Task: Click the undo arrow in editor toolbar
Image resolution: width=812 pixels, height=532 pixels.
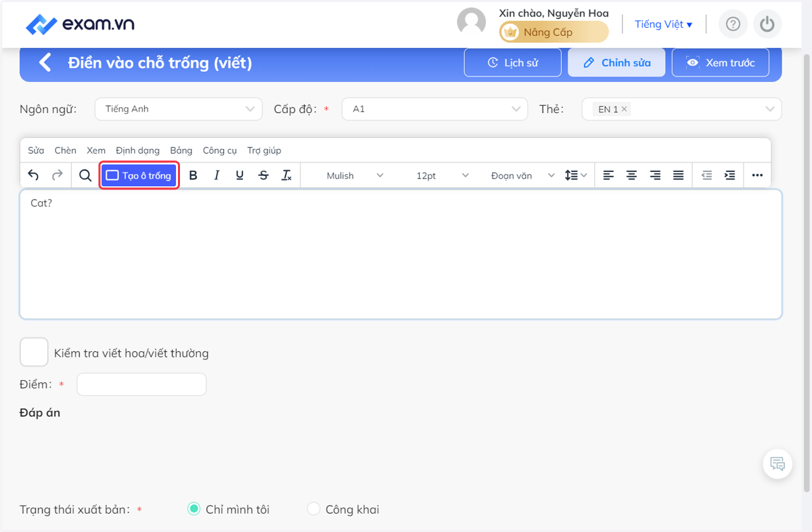Action: point(33,175)
